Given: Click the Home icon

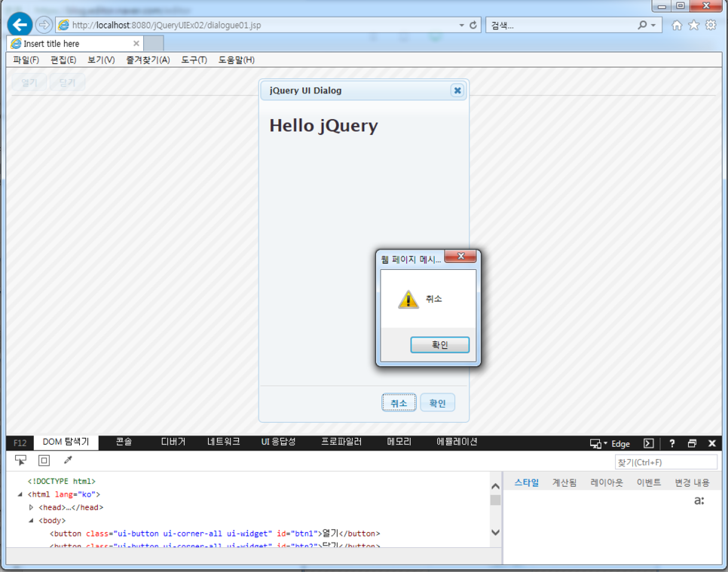Looking at the screenshot, I should (x=677, y=25).
